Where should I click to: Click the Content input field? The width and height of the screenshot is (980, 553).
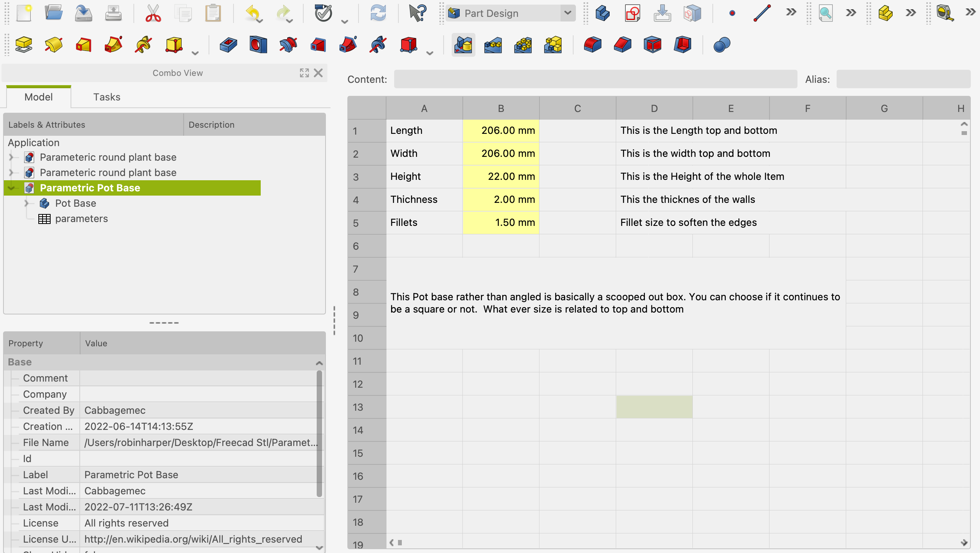coord(595,79)
